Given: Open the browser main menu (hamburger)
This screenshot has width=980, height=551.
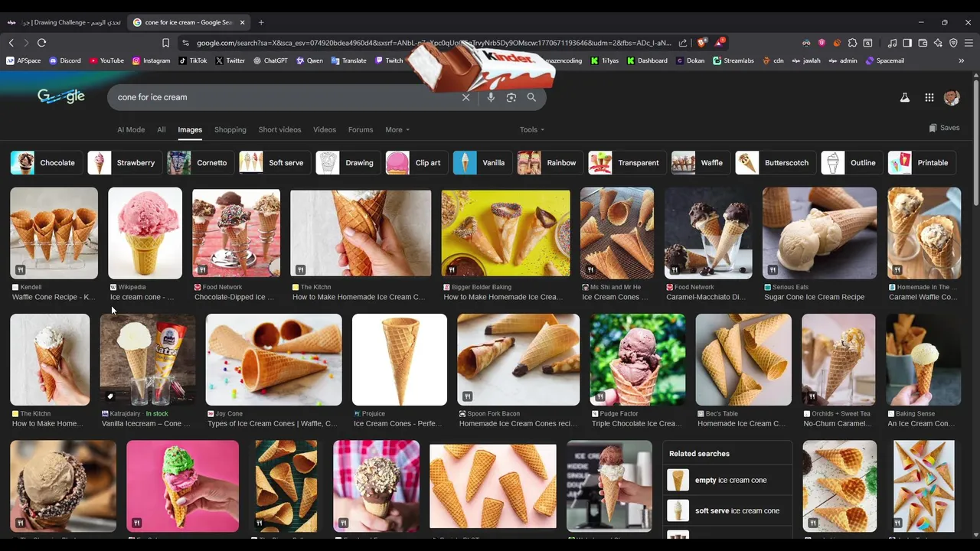Looking at the screenshot, I should [x=969, y=43].
